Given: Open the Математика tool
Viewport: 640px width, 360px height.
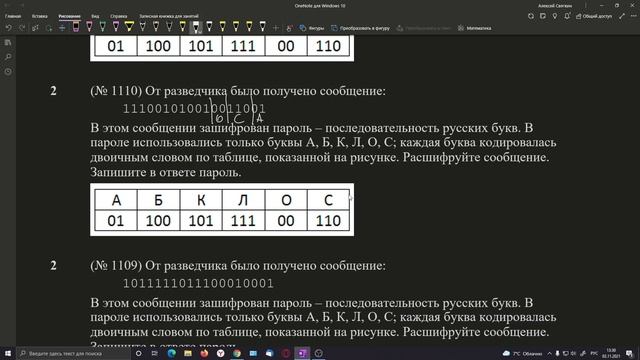Looking at the screenshot, I should click(474, 28).
